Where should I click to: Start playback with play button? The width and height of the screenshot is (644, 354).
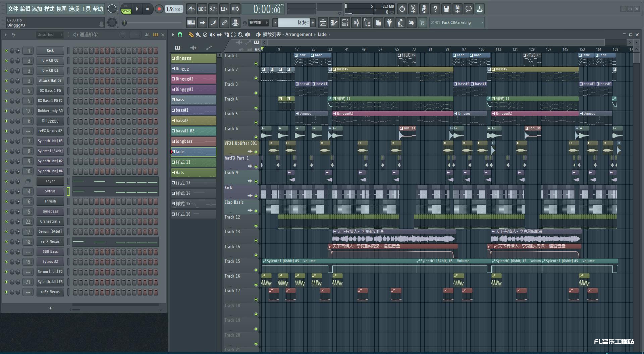(137, 9)
